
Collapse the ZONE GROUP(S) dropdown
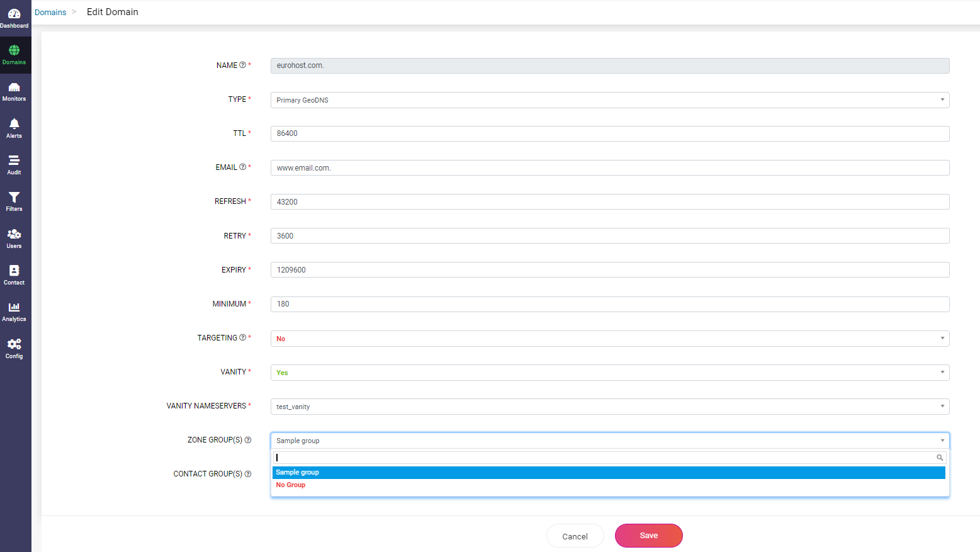[x=610, y=441]
